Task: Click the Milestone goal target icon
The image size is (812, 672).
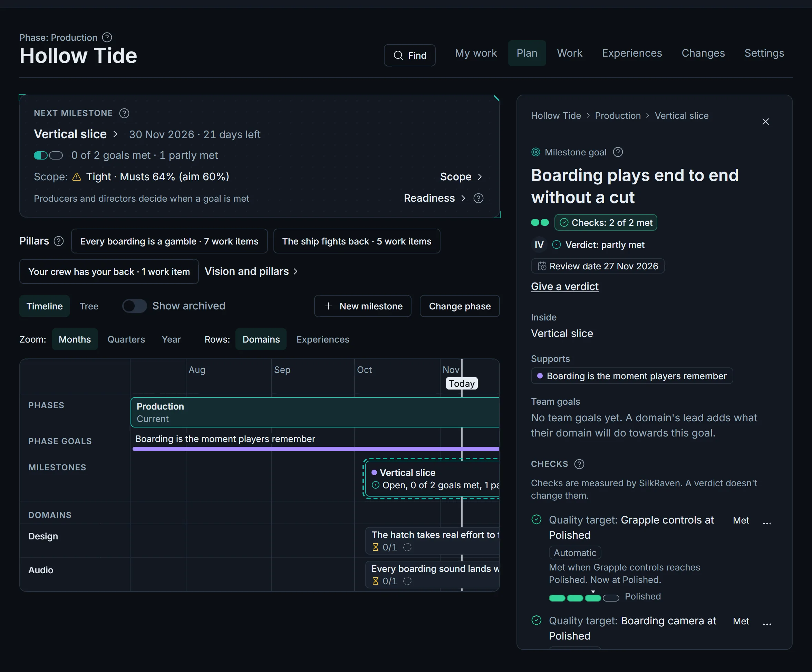Action: [535, 152]
